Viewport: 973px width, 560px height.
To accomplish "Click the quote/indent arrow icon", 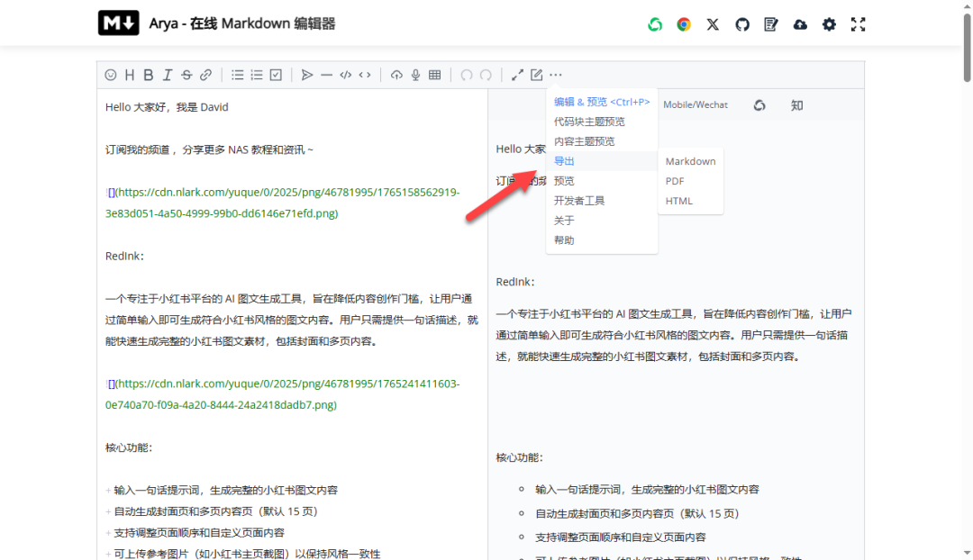I will tap(307, 75).
